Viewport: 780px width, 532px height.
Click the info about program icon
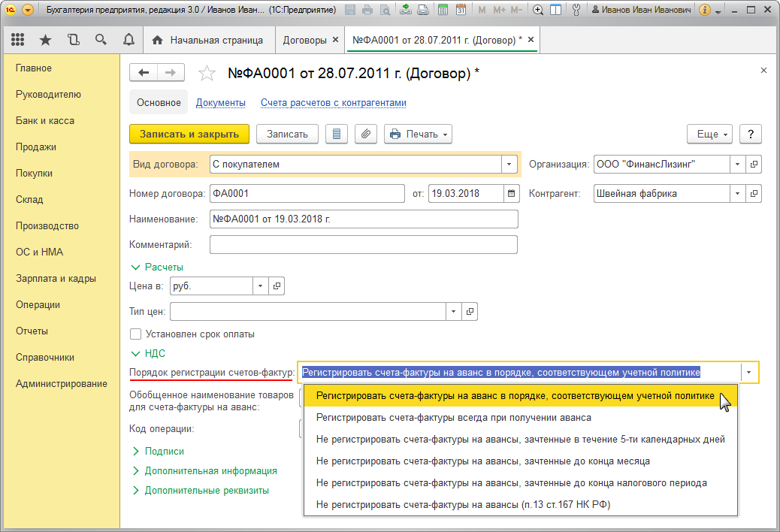pos(704,10)
